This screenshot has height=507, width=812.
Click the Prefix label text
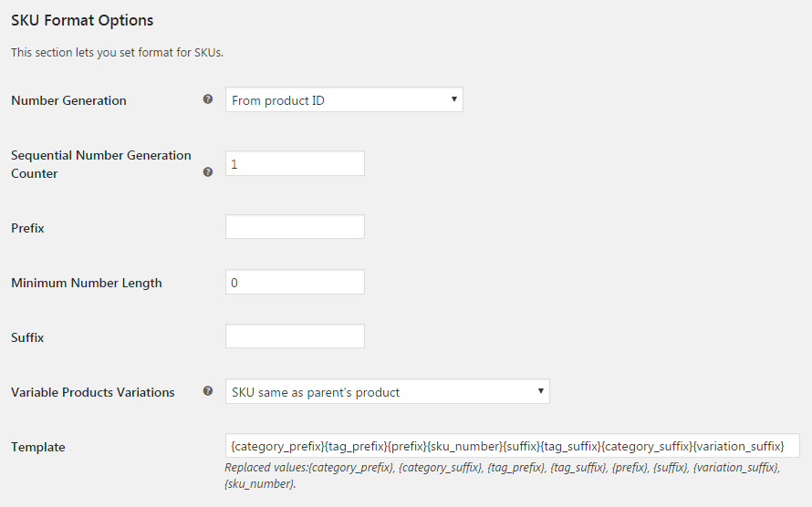[x=27, y=228]
